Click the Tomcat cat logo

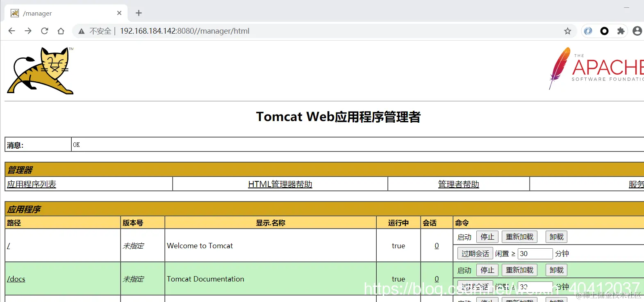41,71
